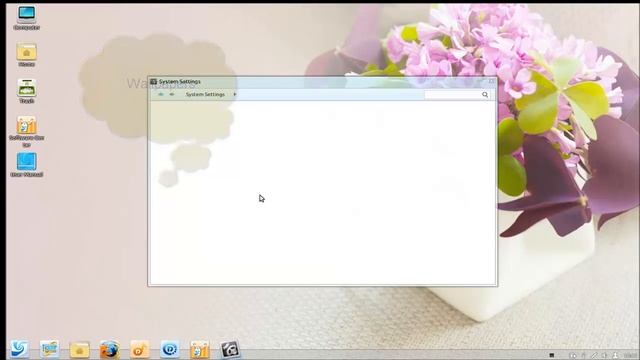The height and width of the screenshot is (360, 640).
Task: Expand the breadcrumb arrow after System Settings
Action: coord(235,94)
